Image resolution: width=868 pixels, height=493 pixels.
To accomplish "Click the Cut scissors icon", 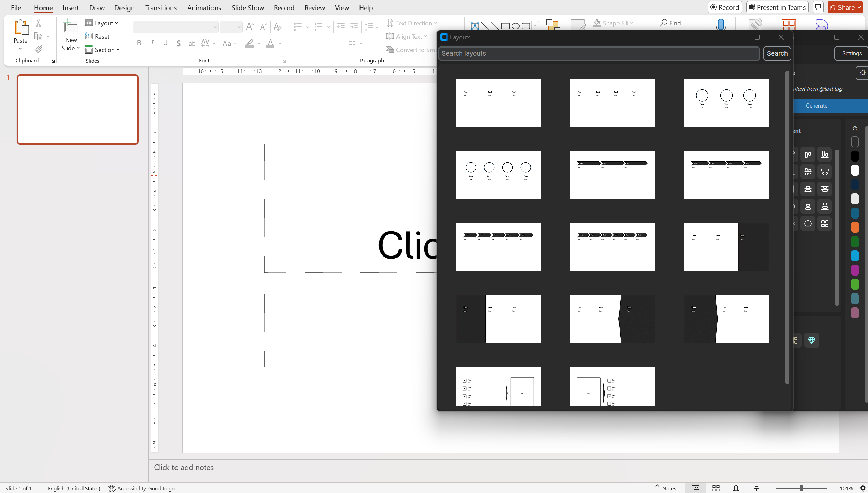I will pyautogui.click(x=38, y=23).
